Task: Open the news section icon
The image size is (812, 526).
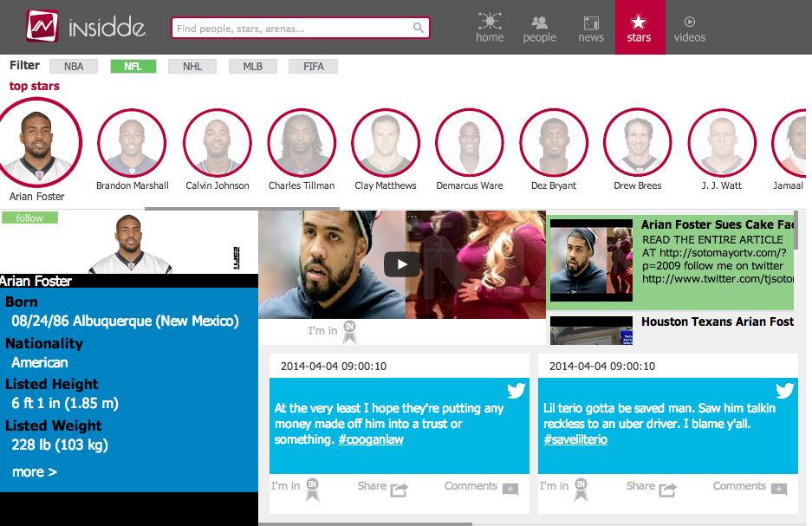Action: (x=591, y=27)
